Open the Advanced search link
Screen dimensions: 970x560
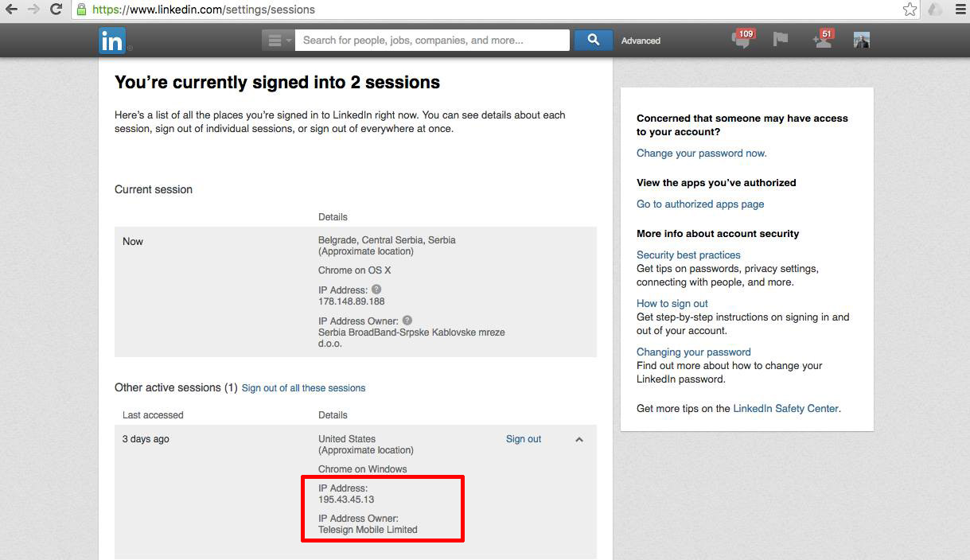[x=641, y=41]
